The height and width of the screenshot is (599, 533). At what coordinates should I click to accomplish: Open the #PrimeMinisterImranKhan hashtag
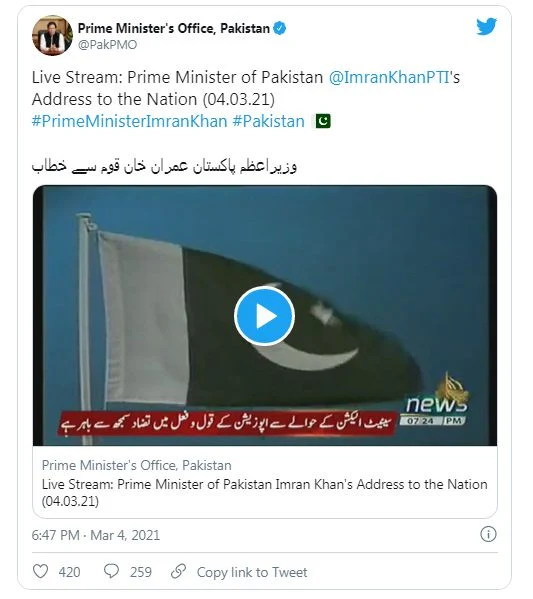[x=130, y=121]
